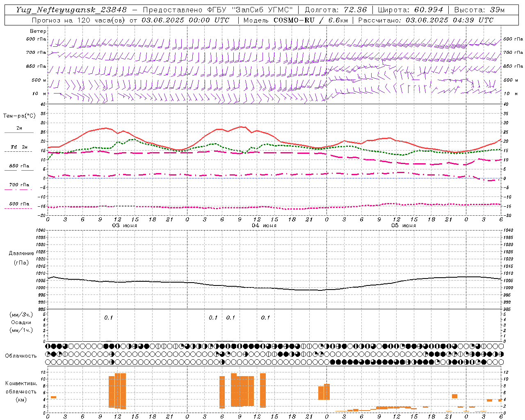This screenshot has height=420, width=525.
Task: Click the Ветер panel label
Action: [x=38, y=31]
